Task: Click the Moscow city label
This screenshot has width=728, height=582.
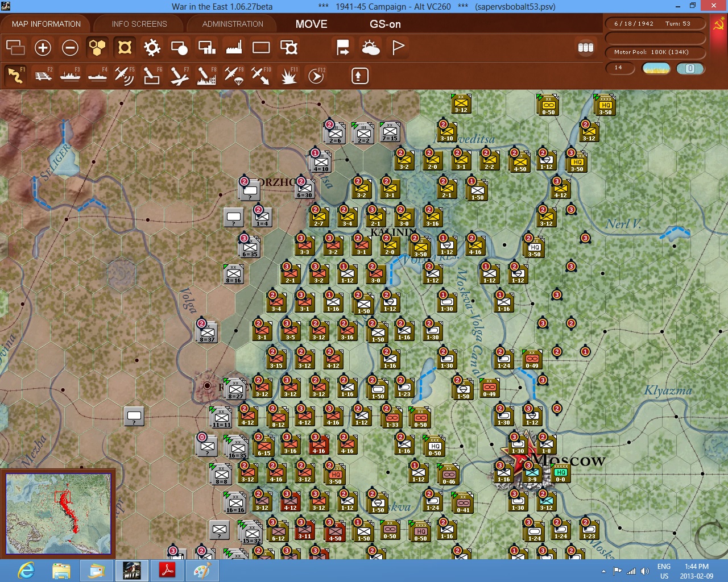Action: tap(568, 460)
